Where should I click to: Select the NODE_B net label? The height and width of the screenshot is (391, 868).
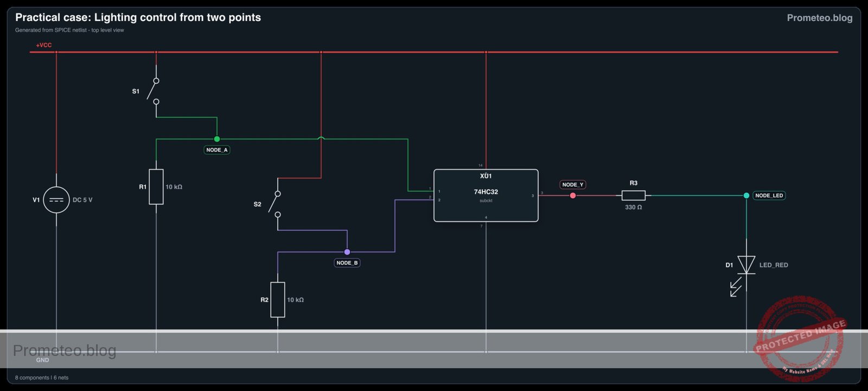347,263
